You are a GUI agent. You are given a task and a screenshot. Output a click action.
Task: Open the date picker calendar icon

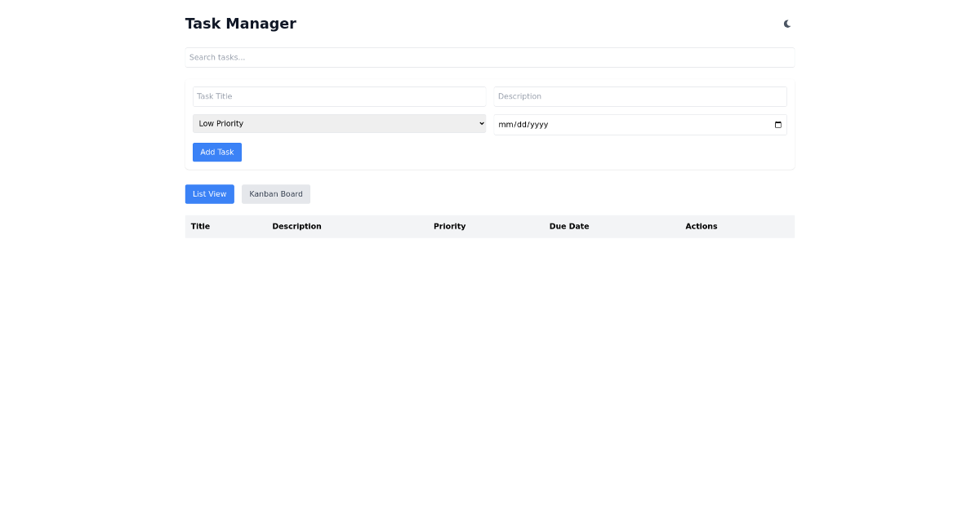click(777, 124)
